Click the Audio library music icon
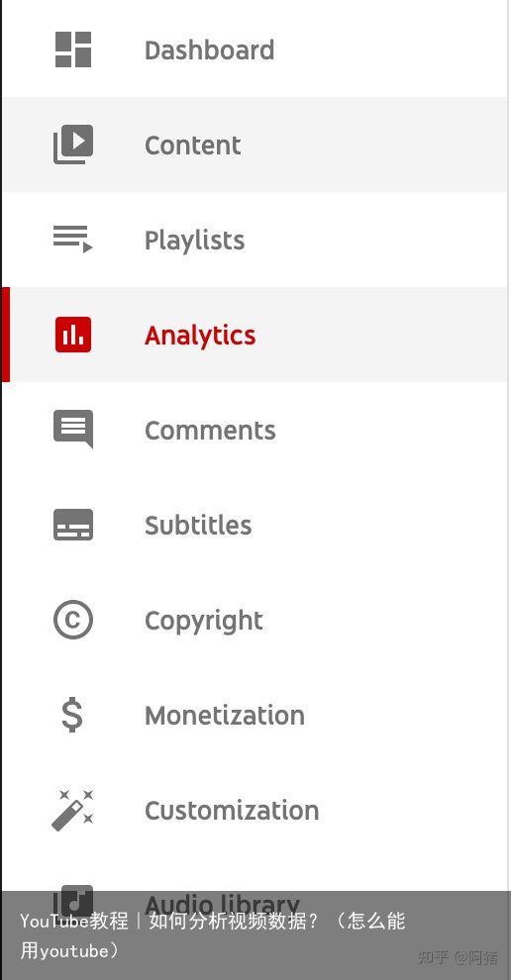The height and width of the screenshot is (980, 511). 73,901
